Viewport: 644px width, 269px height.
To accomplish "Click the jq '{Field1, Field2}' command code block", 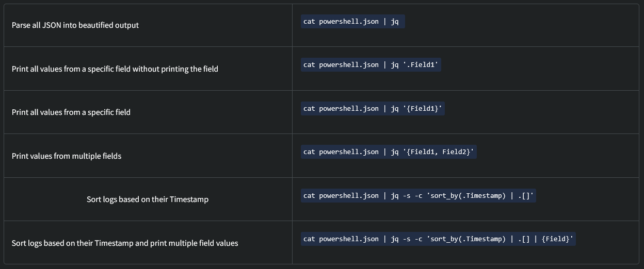I will (388, 152).
